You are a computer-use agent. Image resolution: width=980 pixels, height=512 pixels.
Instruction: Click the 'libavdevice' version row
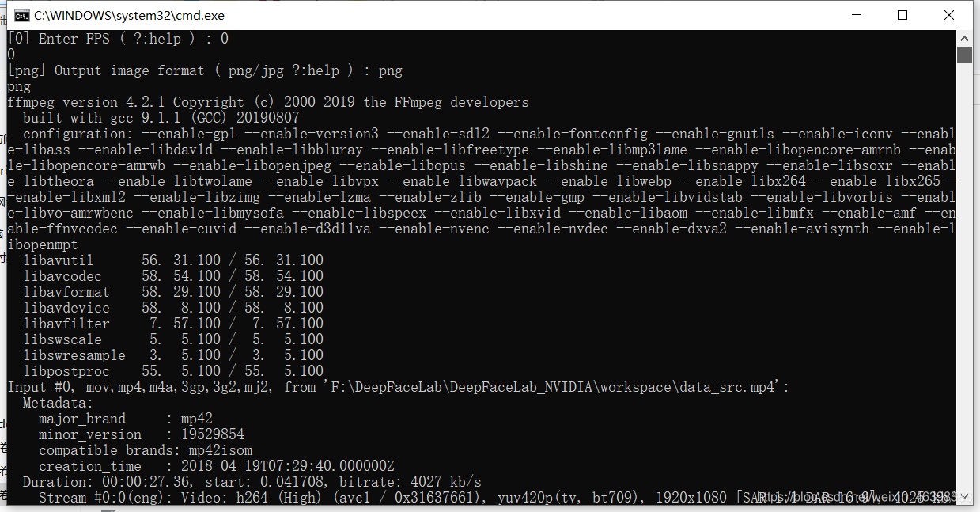173,308
